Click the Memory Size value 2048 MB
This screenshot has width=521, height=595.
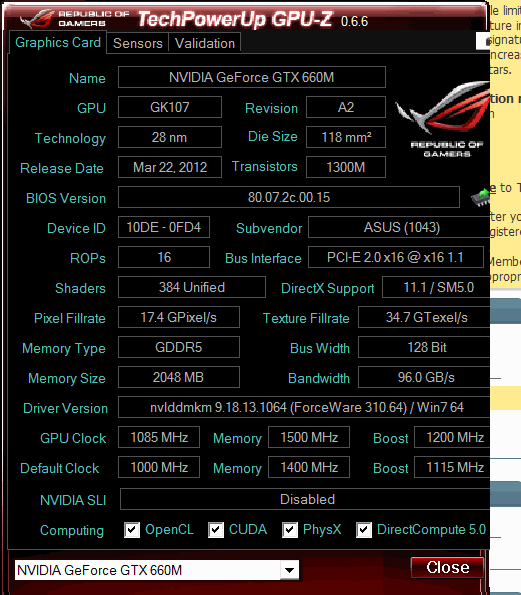pyautogui.click(x=179, y=377)
